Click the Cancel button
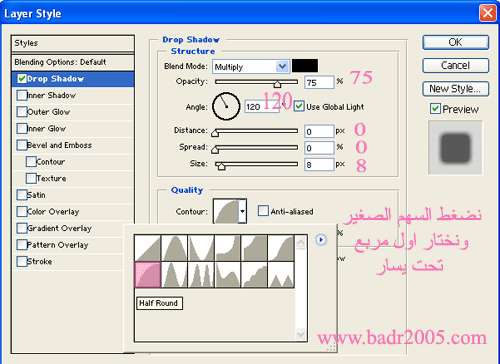500x364 pixels. pos(456,66)
